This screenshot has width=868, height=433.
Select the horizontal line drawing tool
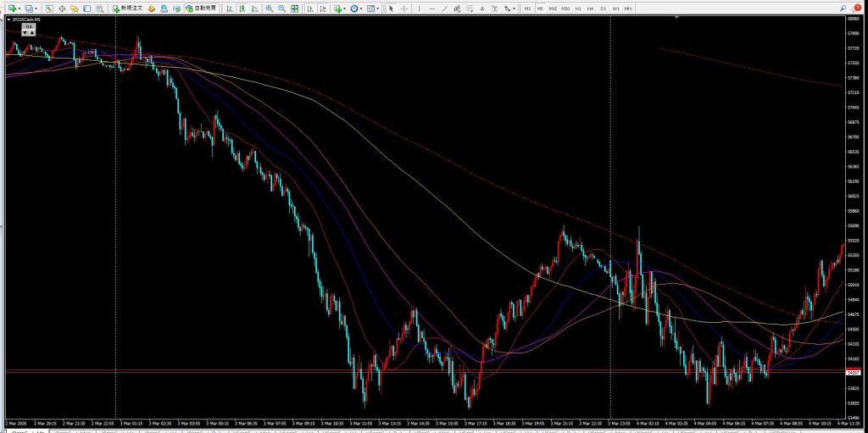[x=432, y=8]
